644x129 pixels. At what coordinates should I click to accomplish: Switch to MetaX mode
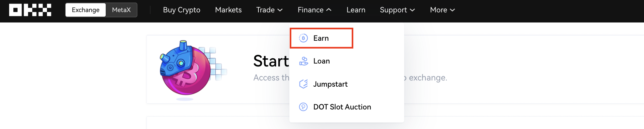click(121, 10)
